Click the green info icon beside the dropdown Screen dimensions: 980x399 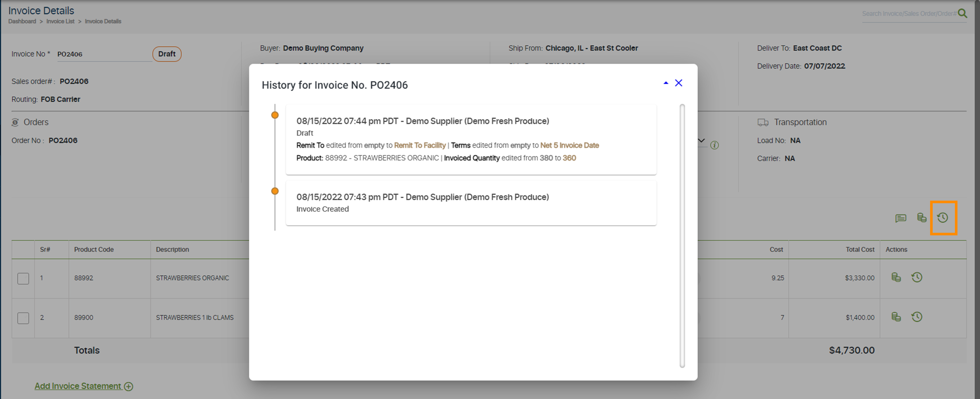pyautogui.click(x=714, y=145)
